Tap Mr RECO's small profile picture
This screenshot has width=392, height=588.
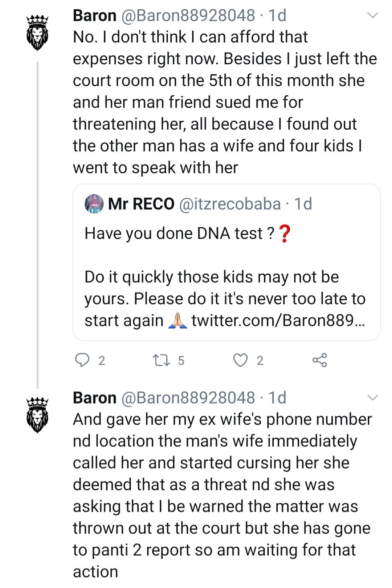tap(94, 204)
